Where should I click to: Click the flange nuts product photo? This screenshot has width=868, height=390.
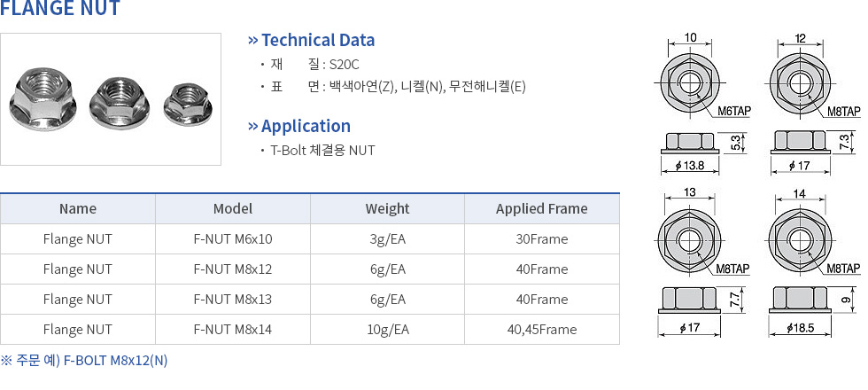coord(111,99)
